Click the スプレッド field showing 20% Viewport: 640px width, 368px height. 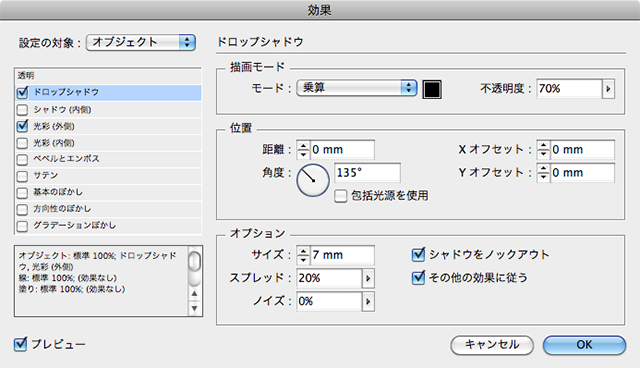tap(329, 278)
